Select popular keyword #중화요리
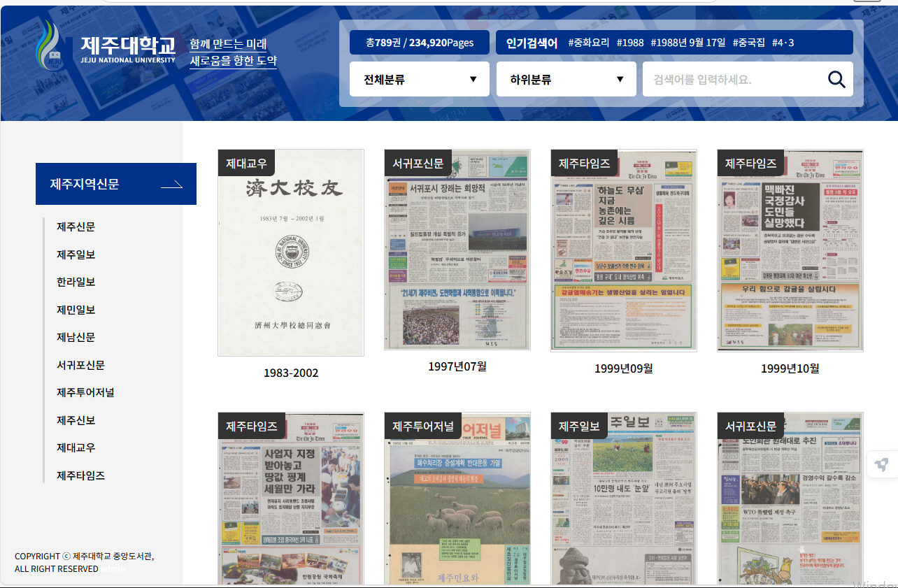The height and width of the screenshot is (588, 898). point(589,43)
